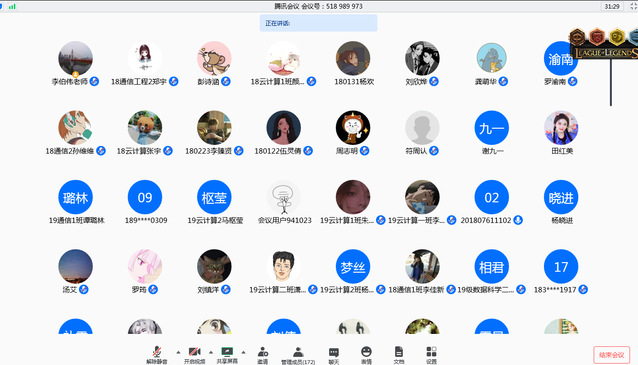Screen dimensions: 638x365
Task: Expand the screen share options arrow
Action: coord(243,352)
